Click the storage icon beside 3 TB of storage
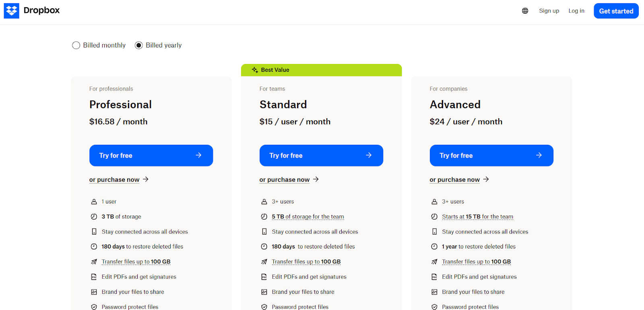The image size is (644, 310). [94, 217]
